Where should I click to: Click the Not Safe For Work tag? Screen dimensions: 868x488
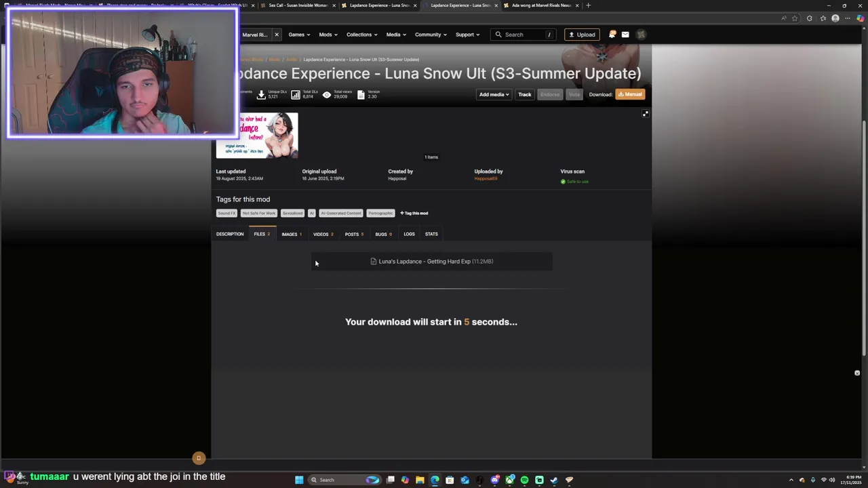pos(259,213)
